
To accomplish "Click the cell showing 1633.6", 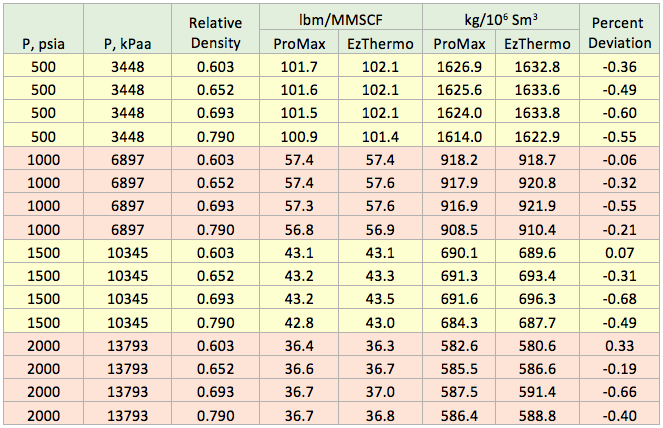I will click(537, 89).
